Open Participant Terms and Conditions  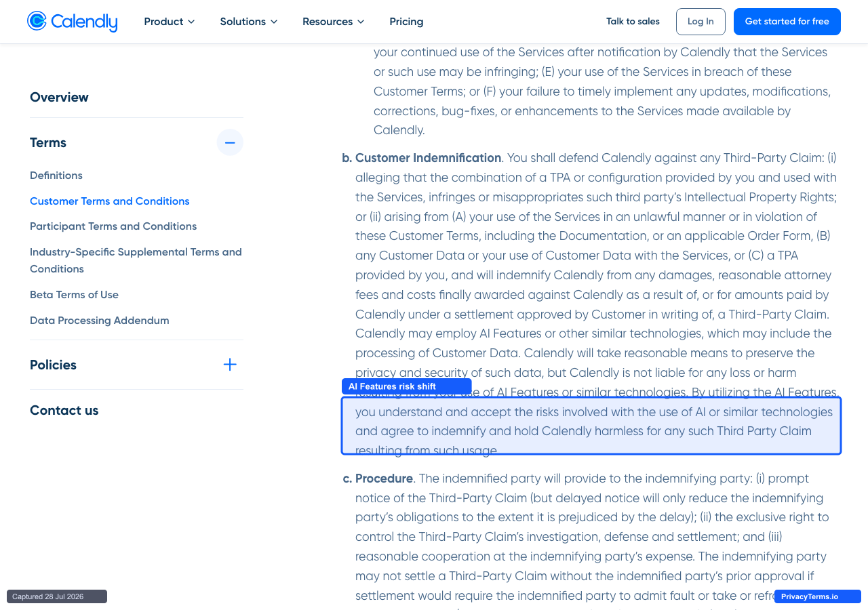coord(113,226)
